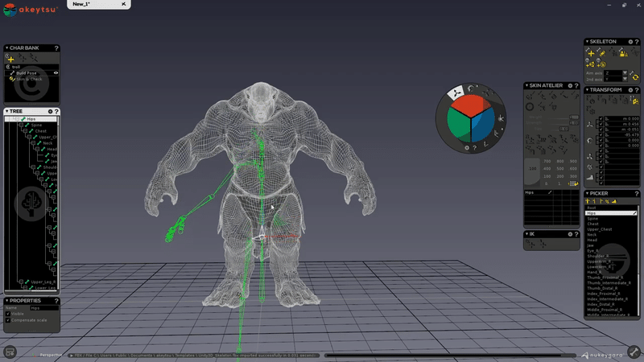Click the first IK tool icon
Viewport: 644px width, 362px height.
tap(530, 245)
